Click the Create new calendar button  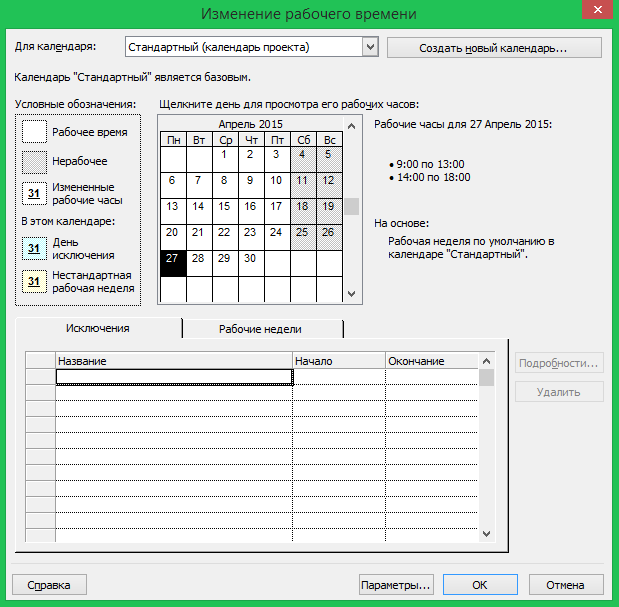click(x=494, y=48)
